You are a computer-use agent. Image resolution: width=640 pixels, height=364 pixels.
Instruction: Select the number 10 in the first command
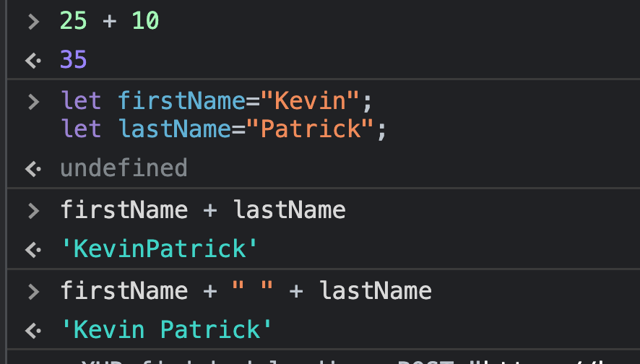point(145,22)
